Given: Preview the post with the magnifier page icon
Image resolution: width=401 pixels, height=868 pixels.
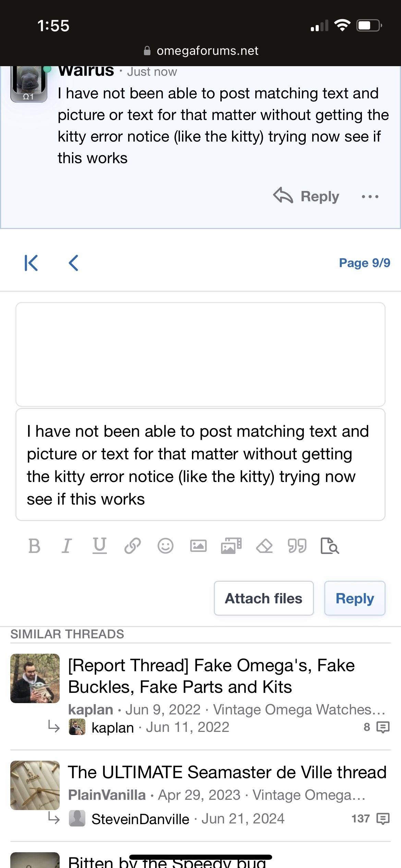Looking at the screenshot, I should 330,546.
